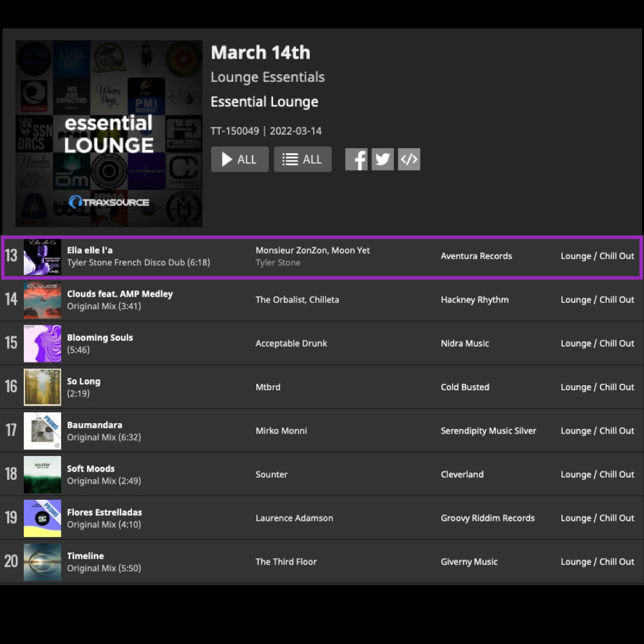
Task: Open Lounge / Chill Out genre for Timeline
Action: pos(597,562)
